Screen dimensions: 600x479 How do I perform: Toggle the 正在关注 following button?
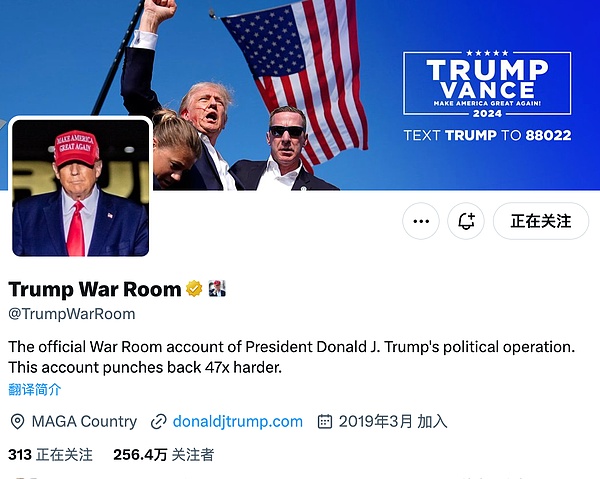(541, 221)
